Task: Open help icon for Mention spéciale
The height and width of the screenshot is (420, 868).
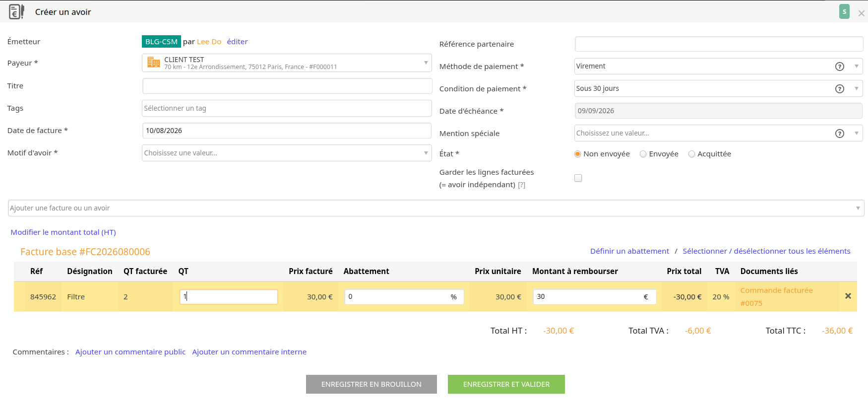Action: [840, 134]
